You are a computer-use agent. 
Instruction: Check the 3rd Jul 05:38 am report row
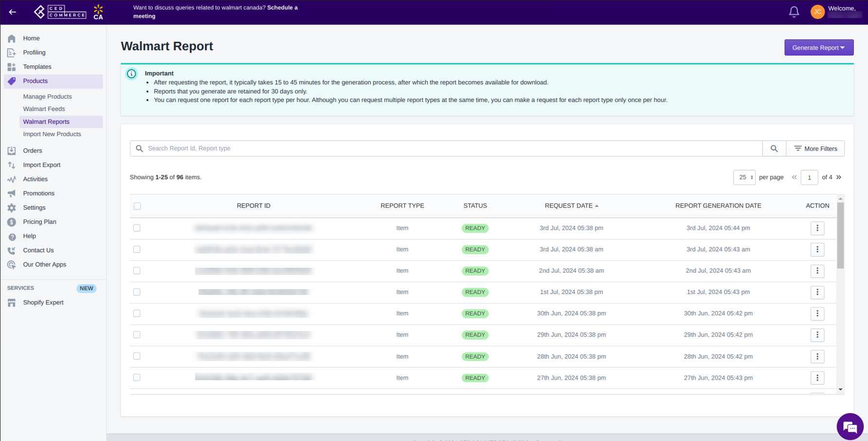pos(137,249)
